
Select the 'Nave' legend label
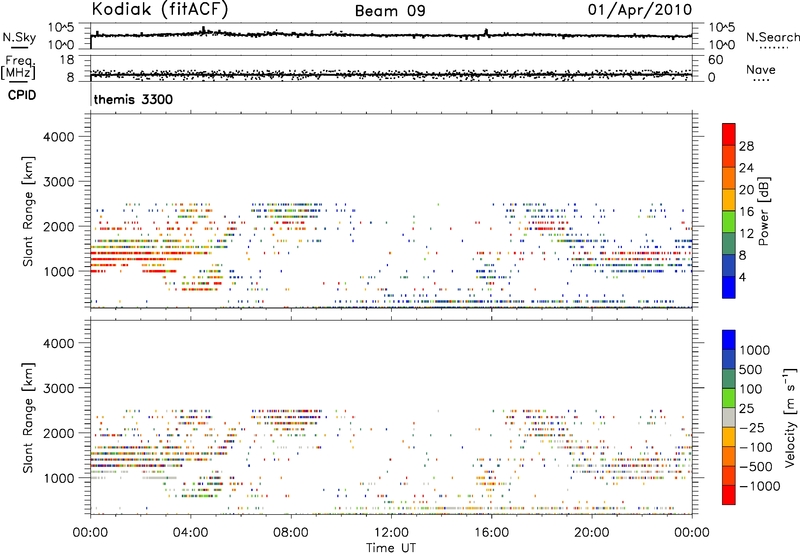click(761, 69)
